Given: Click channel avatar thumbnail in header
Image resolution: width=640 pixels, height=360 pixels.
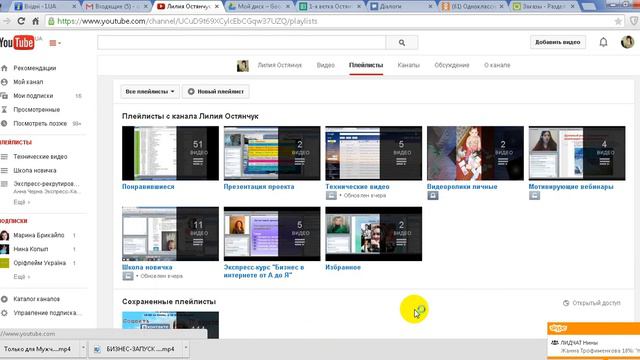Looking at the screenshot, I should point(242,65).
